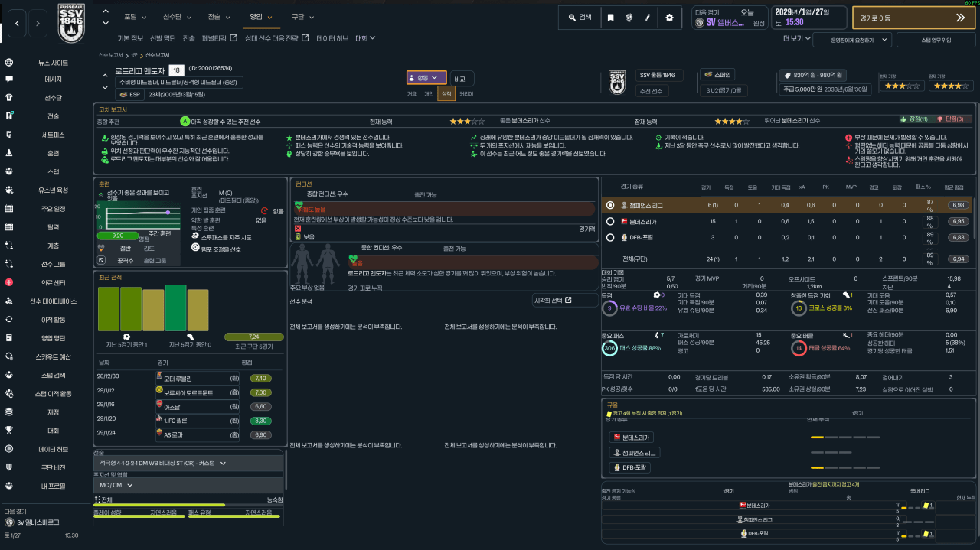The image size is (980, 550).
Task: Open 메시지 messages sidebar icon
Action: click(9, 80)
